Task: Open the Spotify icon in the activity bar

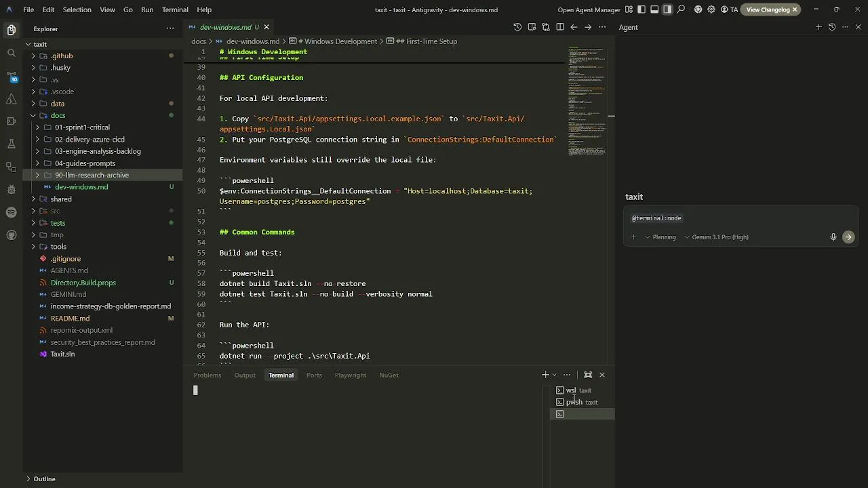Action: (x=12, y=212)
